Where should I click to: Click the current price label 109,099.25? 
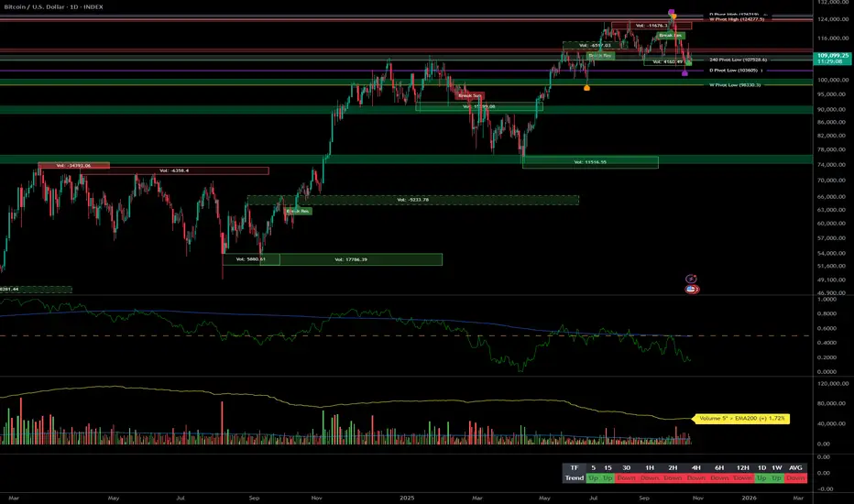[833, 59]
